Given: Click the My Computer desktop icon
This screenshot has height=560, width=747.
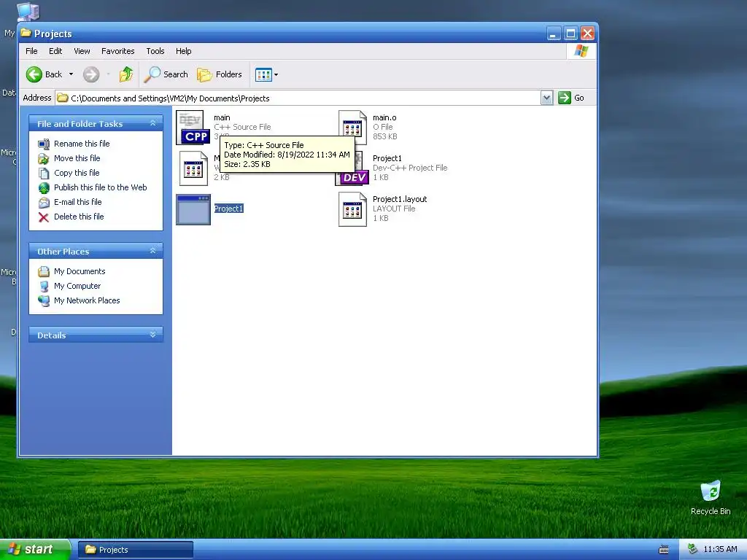Looking at the screenshot, I should point(28,10).
